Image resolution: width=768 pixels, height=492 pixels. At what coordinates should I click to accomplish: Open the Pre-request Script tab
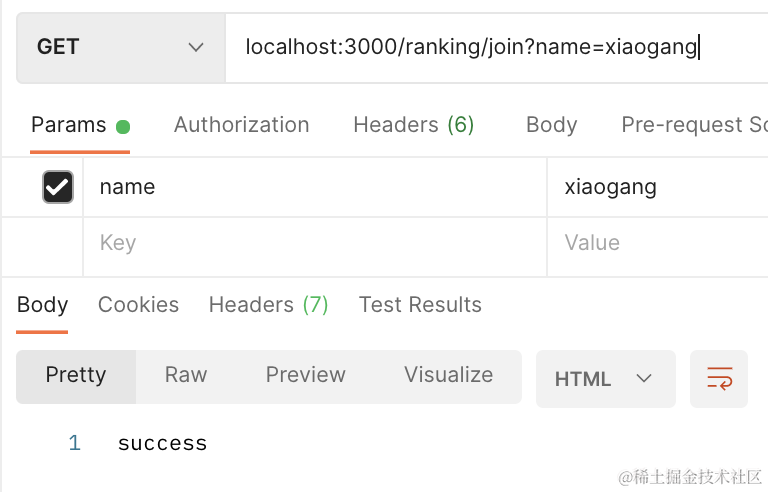point(694,125)
